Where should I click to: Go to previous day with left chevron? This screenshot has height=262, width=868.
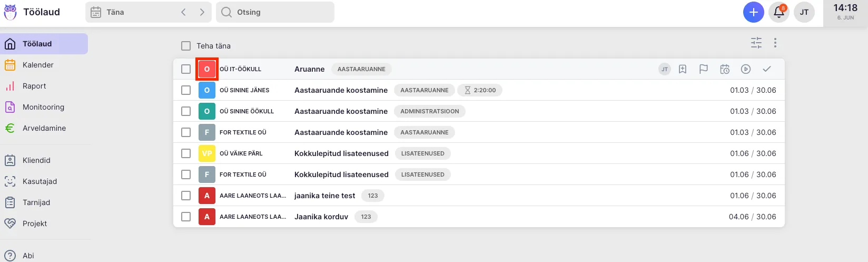(183, 12)
